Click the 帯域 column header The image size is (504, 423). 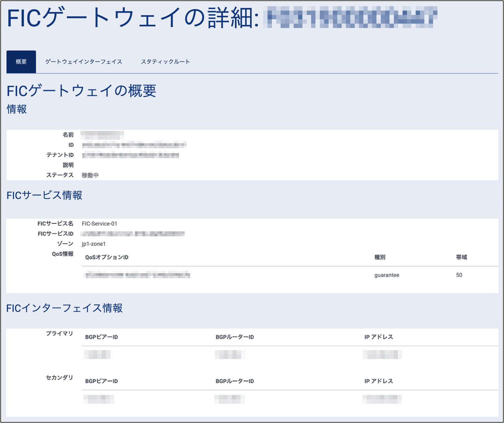click(x=461, y=257)
